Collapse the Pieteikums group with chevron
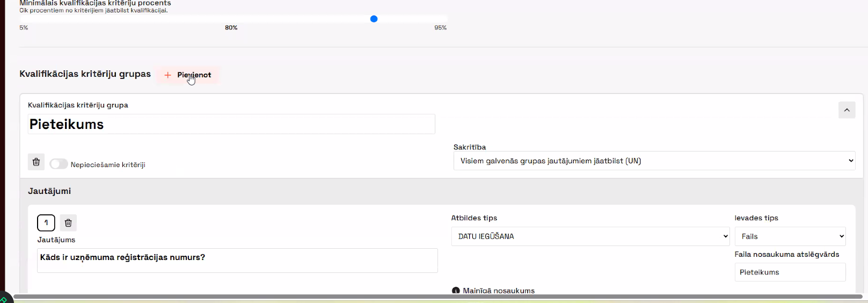 847,110
